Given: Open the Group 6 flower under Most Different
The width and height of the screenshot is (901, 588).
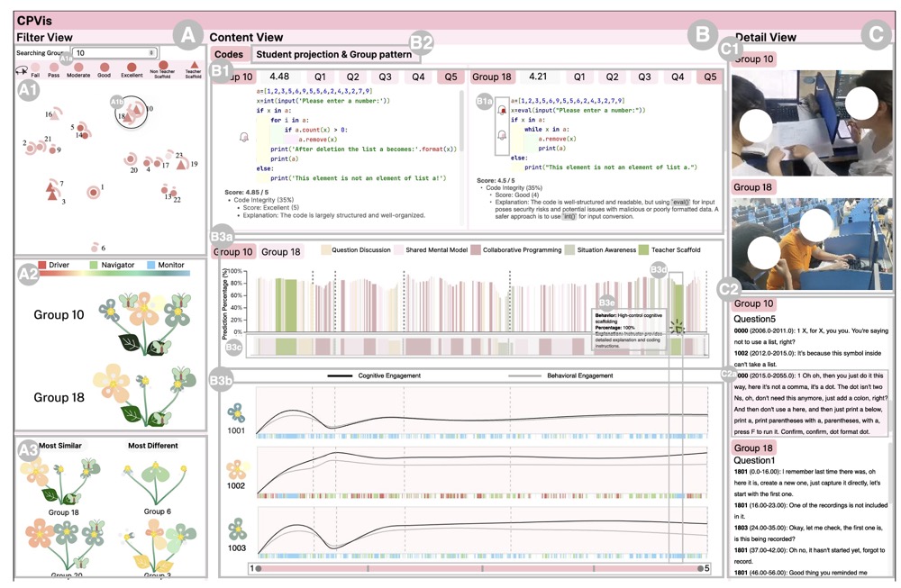Looking at the screenshot, I should pos(154,483).
